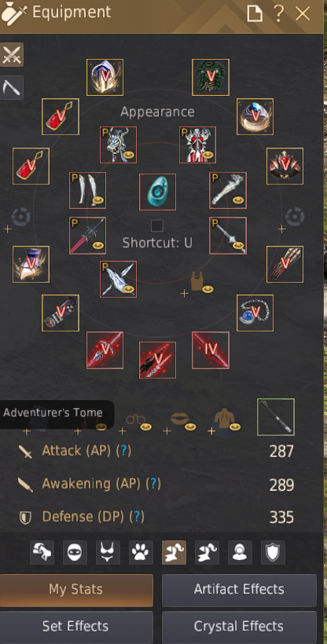
Task: Click the Crystal Effects button
Action: click(x=239, y=627)
